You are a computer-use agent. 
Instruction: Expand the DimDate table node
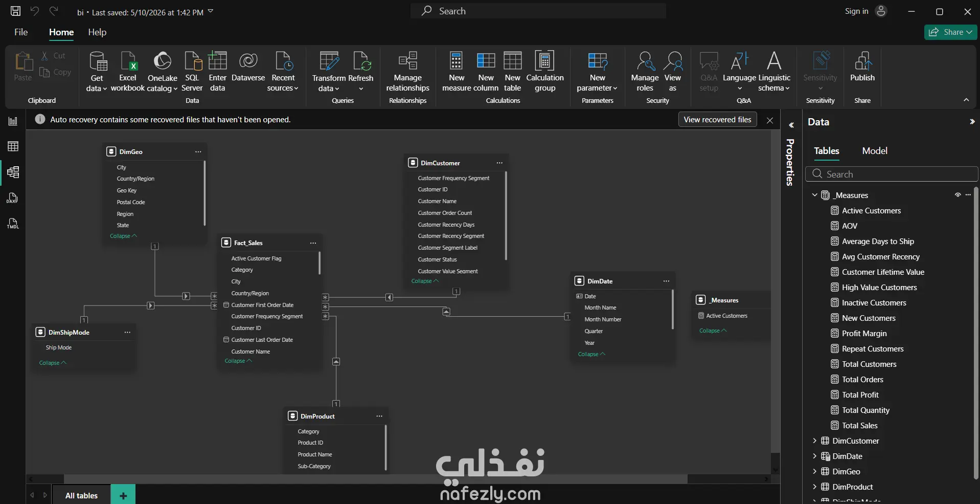click(814, 456)
